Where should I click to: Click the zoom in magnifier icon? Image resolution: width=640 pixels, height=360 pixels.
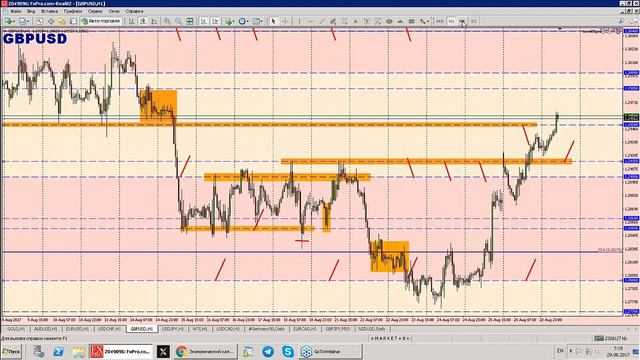tap(167, 21)
